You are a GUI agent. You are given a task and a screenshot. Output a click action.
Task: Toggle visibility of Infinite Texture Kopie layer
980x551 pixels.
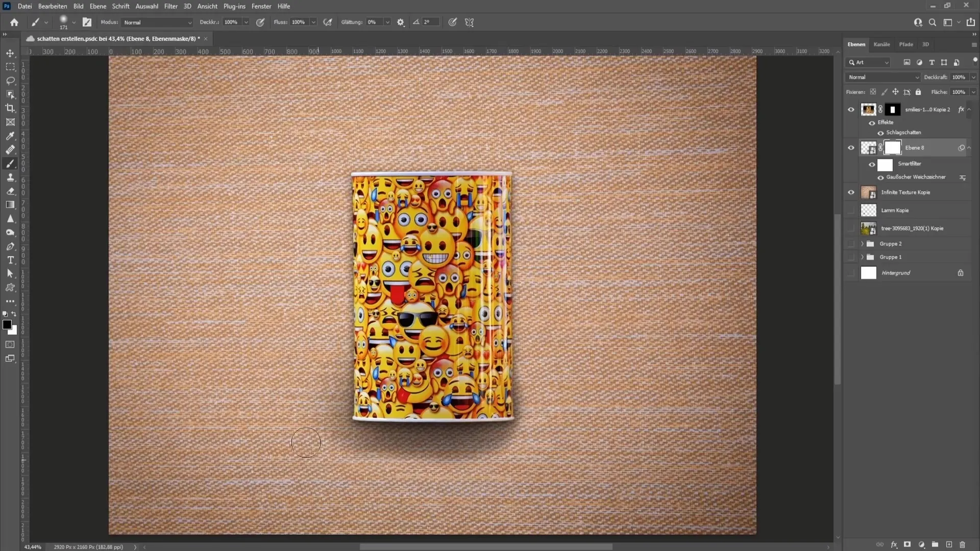[851, 192]
